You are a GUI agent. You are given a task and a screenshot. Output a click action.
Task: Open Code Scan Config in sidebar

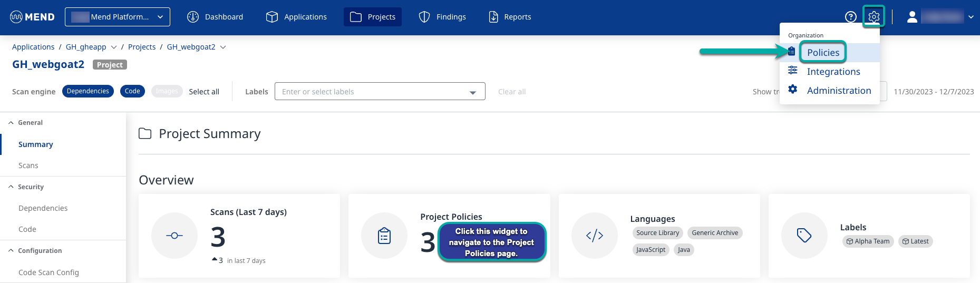[48, 272]
